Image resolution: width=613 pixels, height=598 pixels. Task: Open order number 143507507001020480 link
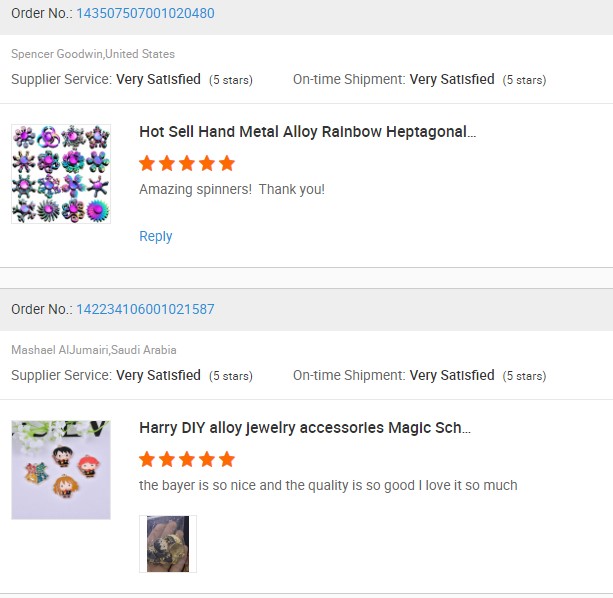[x=145, y=13]
